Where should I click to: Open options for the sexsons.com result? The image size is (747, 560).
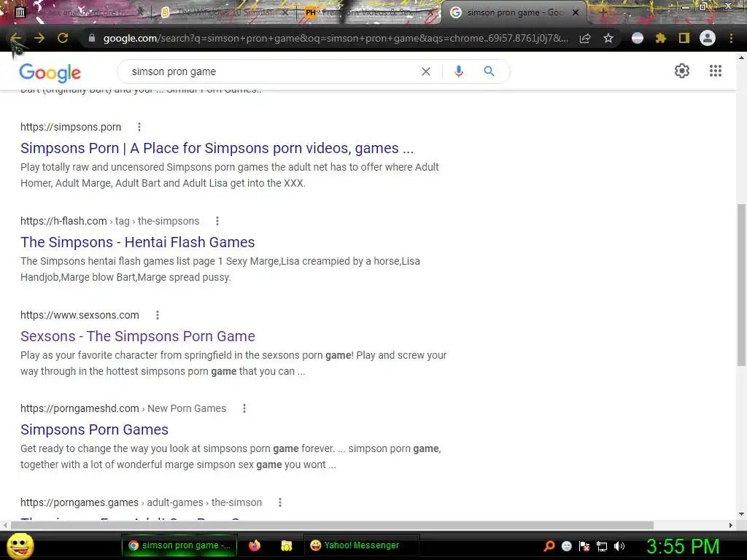click(x=158, y=315)
